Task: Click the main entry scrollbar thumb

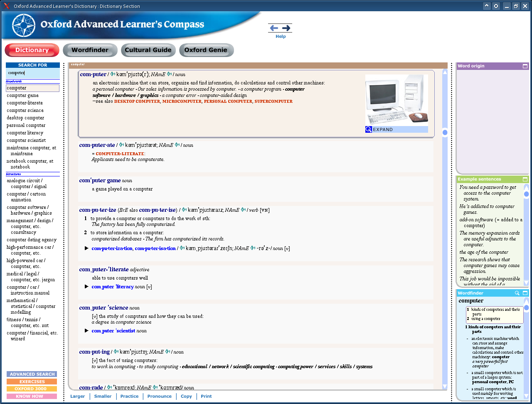Action: 445,133
